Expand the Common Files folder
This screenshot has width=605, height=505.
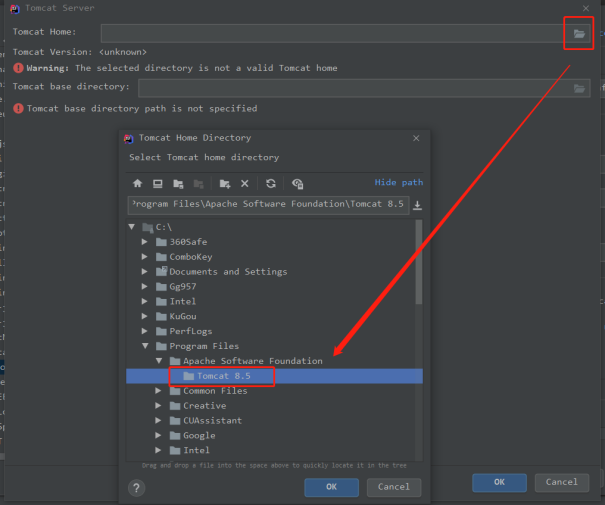click(x=158, y=391)
